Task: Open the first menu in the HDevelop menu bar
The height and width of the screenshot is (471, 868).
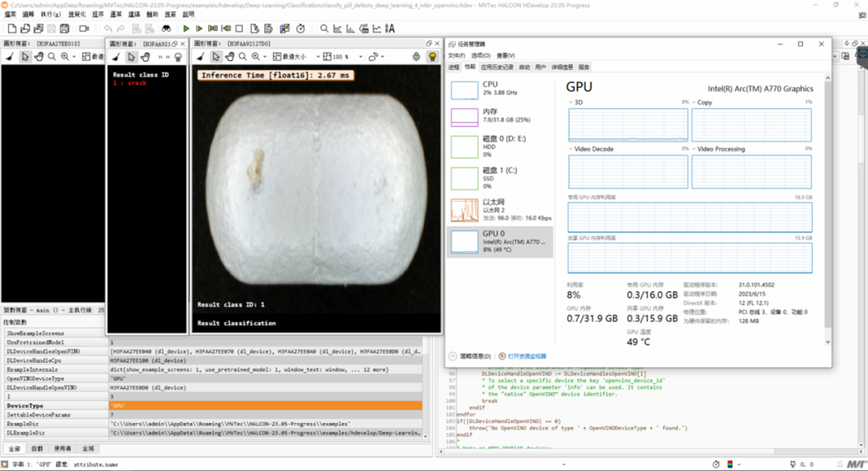Action: [x=10, y=14]
